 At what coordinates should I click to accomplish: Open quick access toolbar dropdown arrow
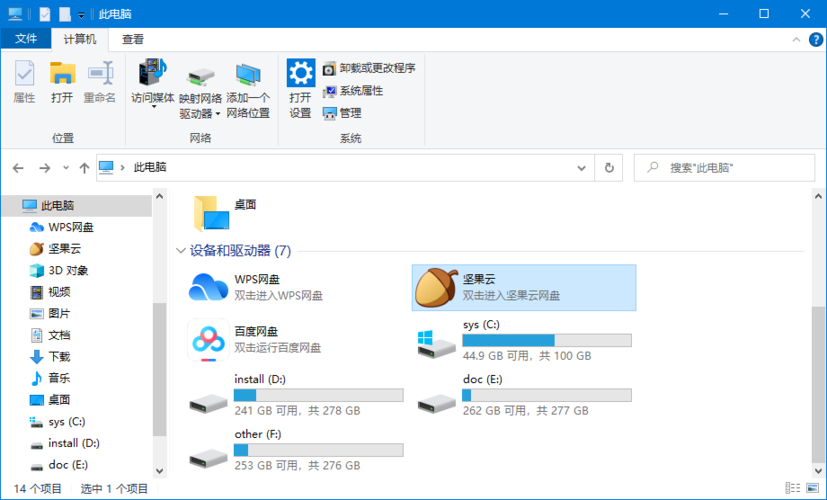81,15
